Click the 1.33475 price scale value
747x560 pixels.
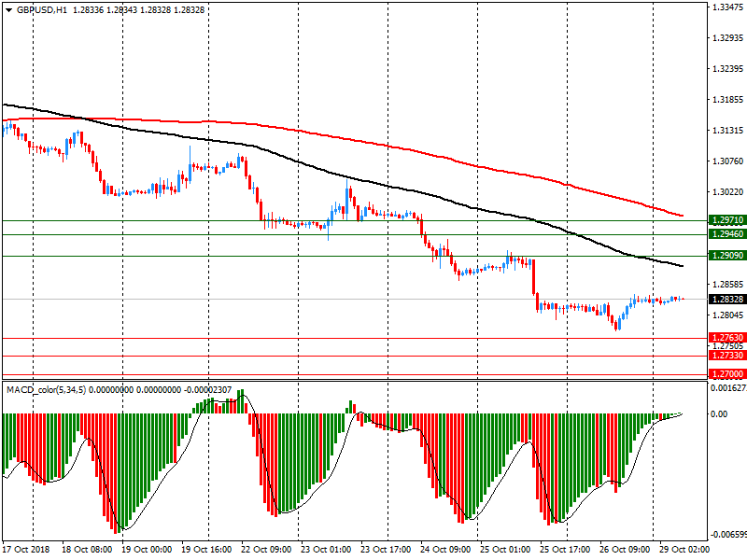[x=728, y=7]
